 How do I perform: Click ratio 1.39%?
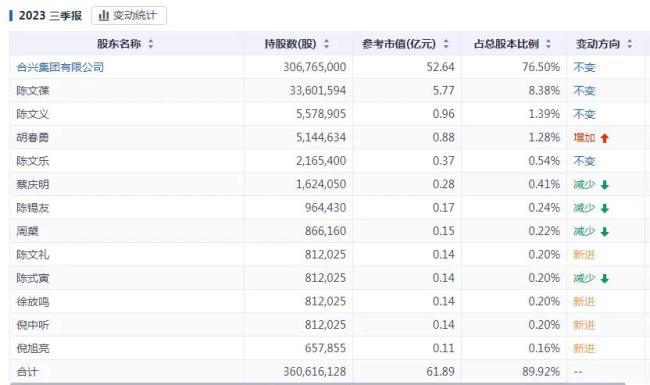544,114
